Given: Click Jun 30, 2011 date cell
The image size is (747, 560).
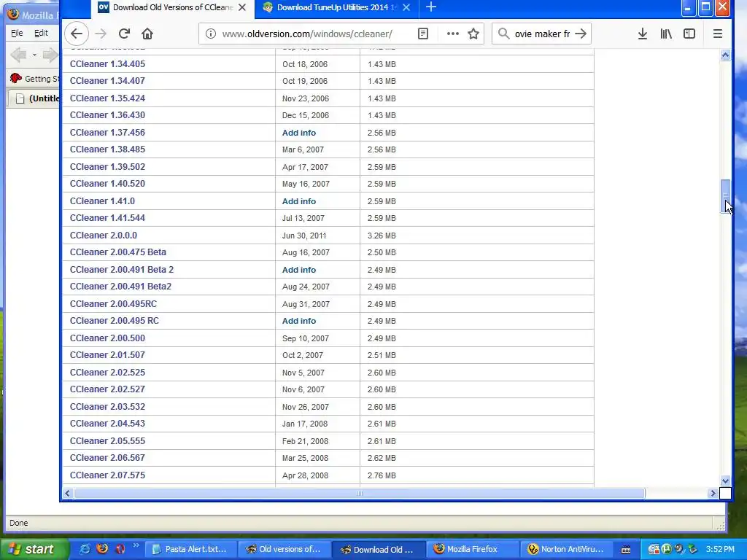Looking at the screenshot, I should 304,236.
